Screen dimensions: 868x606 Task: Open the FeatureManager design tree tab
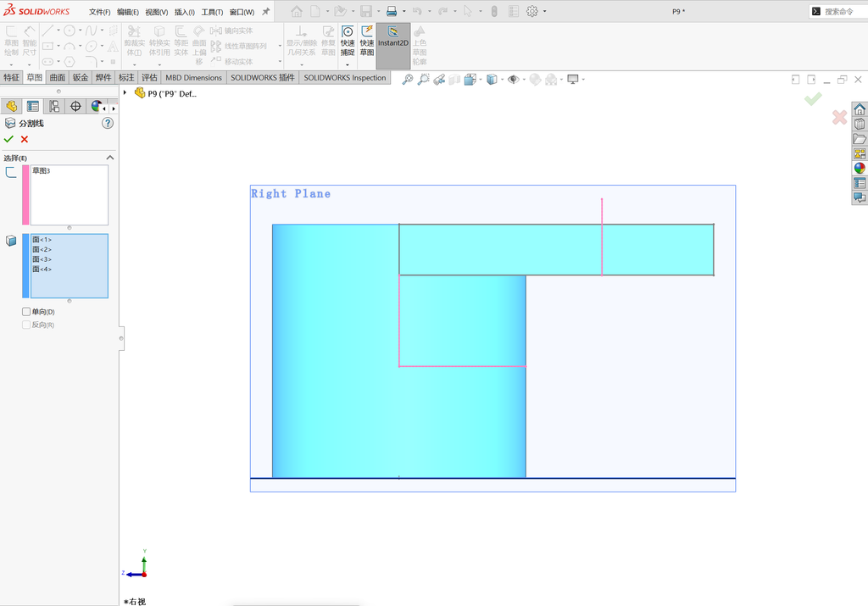(x=11, y=106)
